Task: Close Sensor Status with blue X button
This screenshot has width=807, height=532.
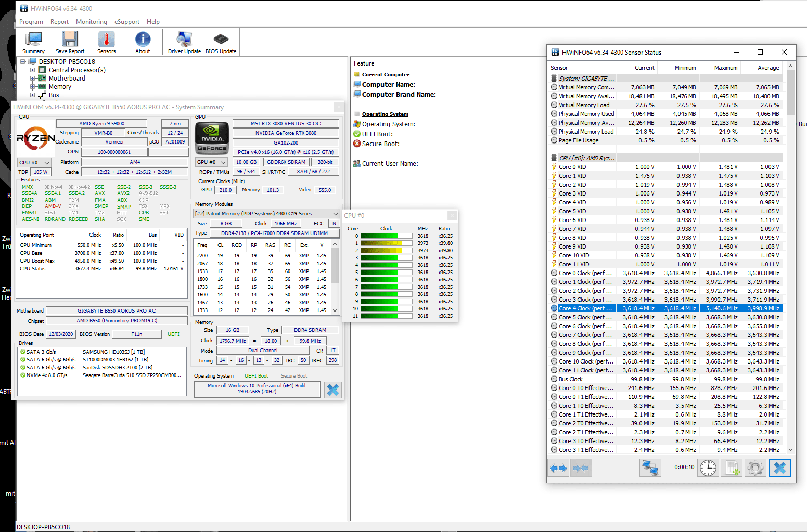Action: [x=780, y=468]
